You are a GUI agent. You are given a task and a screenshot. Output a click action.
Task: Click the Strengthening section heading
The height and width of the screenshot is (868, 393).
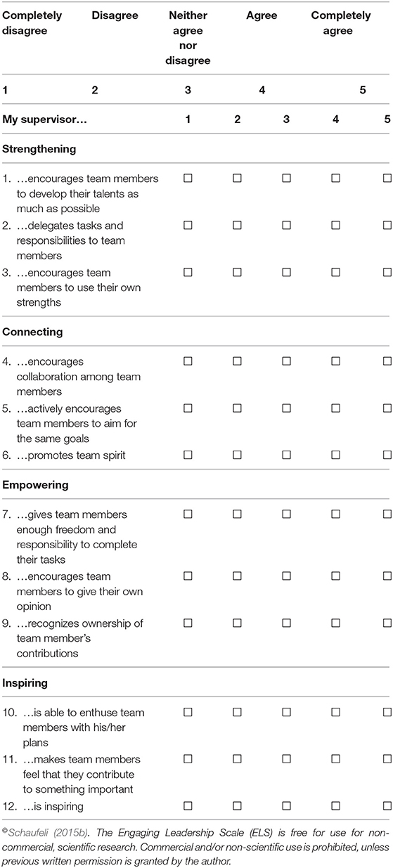click(39, 149)
